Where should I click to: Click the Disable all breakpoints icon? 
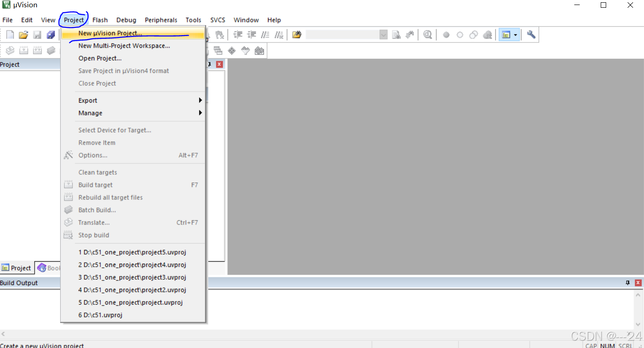[x=474, y=35]
